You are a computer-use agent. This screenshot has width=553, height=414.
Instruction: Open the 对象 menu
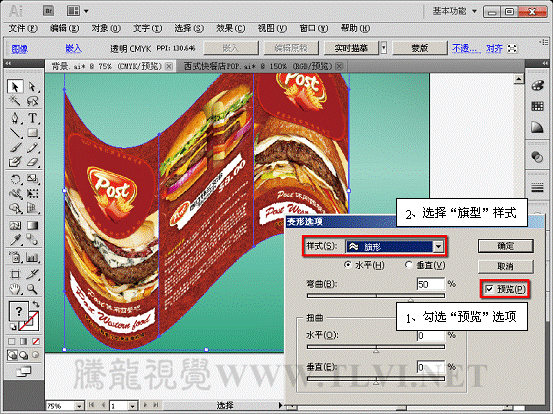pyautogui.click(x=106, y=28)
